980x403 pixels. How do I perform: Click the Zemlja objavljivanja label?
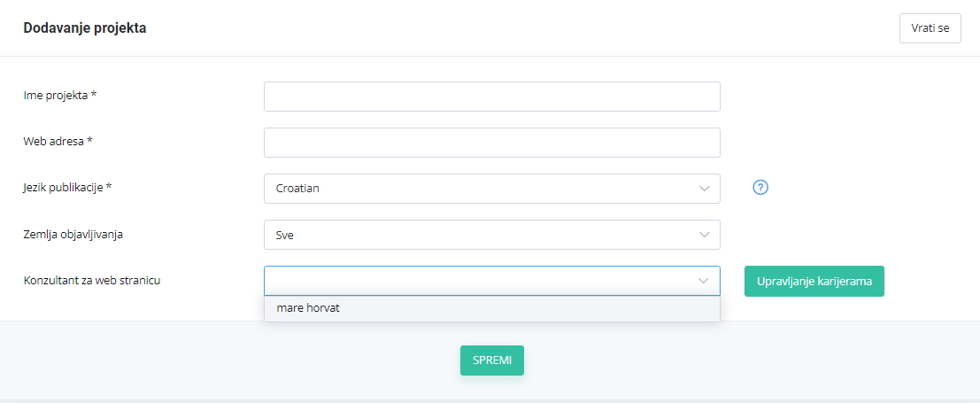(73, 234)
